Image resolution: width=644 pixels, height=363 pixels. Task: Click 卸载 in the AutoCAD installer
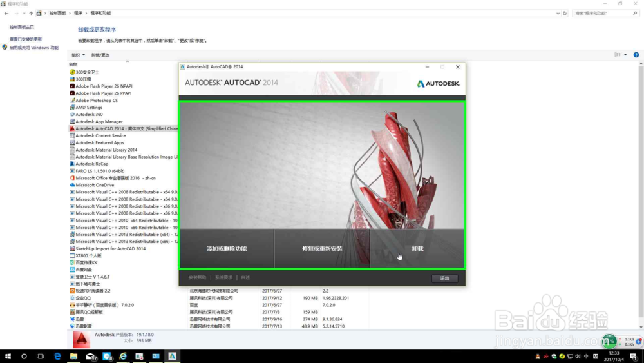(417, 248)
